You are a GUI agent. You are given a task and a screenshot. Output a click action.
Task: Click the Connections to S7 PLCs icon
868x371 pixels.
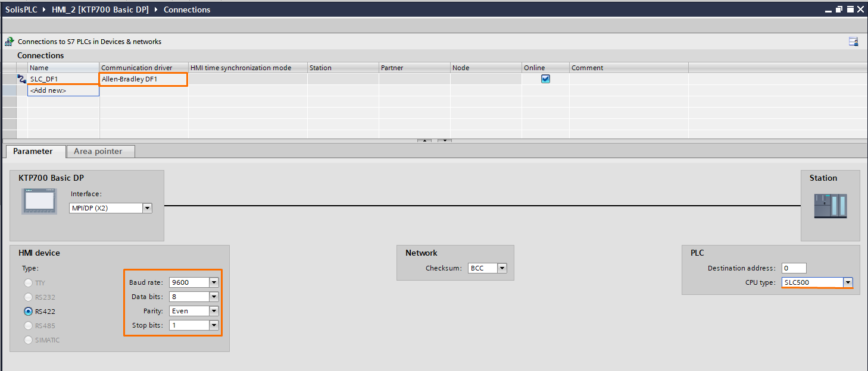8,41
